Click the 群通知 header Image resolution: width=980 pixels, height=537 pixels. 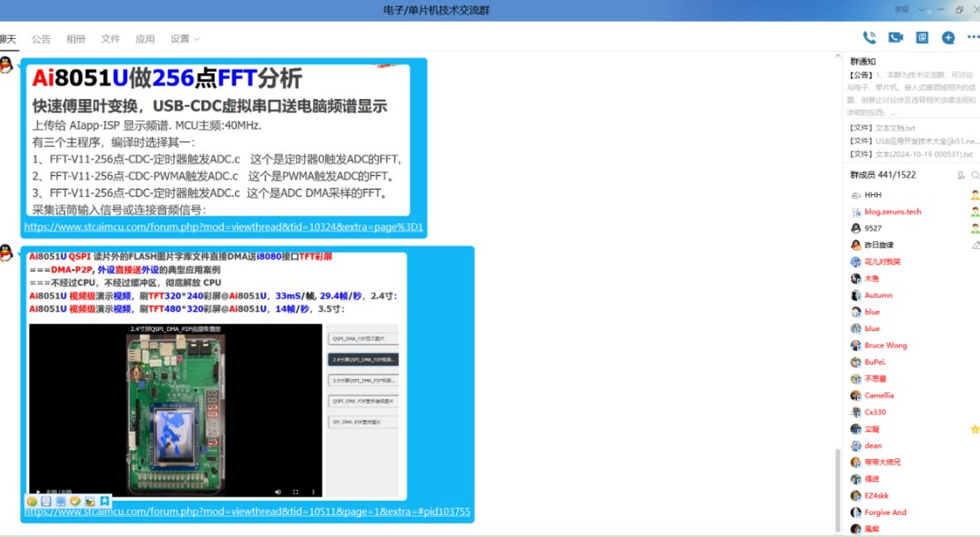[863, 61]
